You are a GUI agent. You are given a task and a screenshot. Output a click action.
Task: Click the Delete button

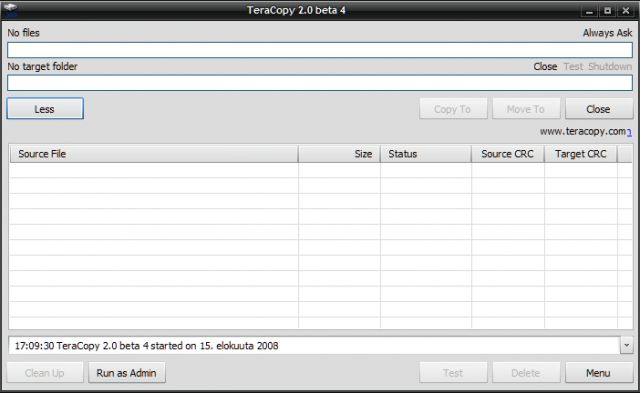526,373
